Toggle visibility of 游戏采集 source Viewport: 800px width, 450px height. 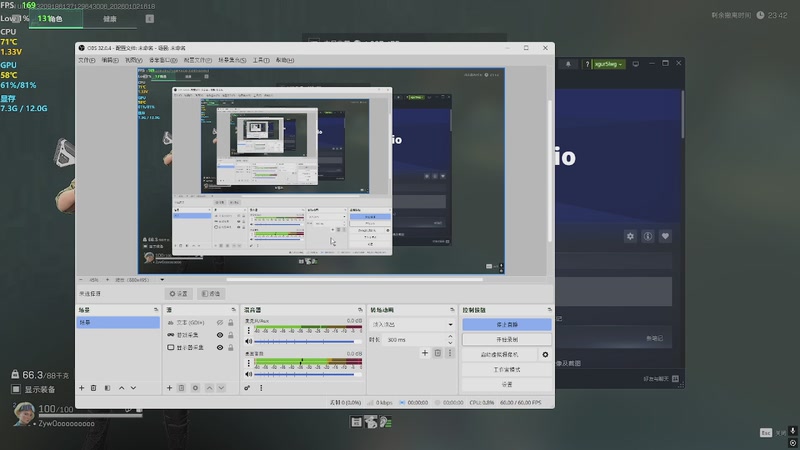pos(220,335)
